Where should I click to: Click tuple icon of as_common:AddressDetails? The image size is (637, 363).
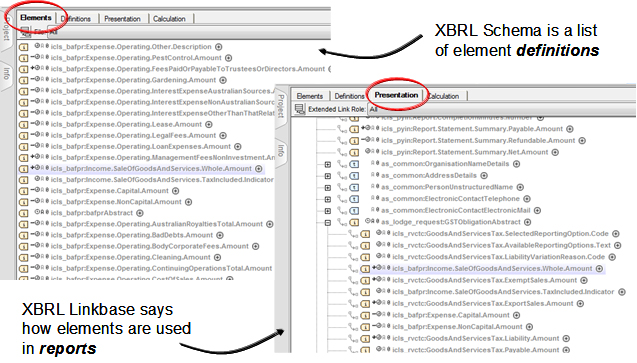pos(354,176)
